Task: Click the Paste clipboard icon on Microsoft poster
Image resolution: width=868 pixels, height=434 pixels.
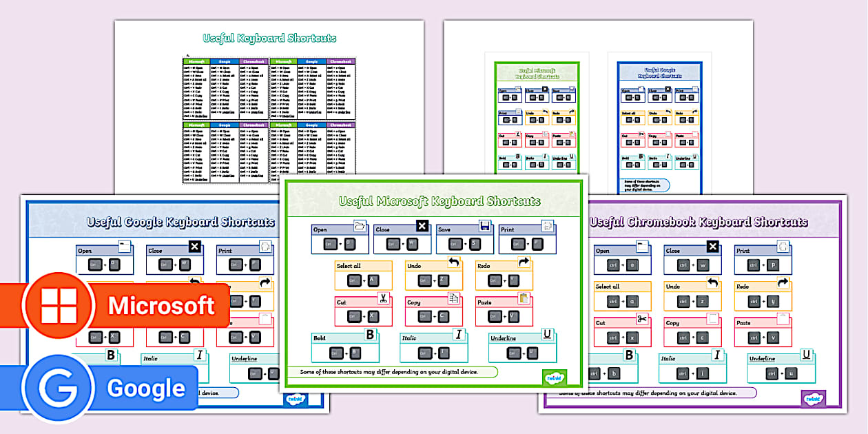Action: coord(524,298)
